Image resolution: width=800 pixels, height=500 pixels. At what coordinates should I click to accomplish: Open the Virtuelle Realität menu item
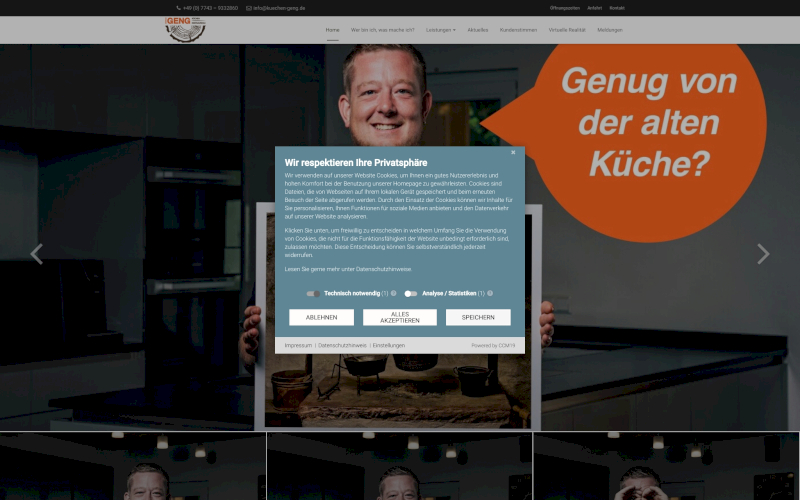[568, 30]
